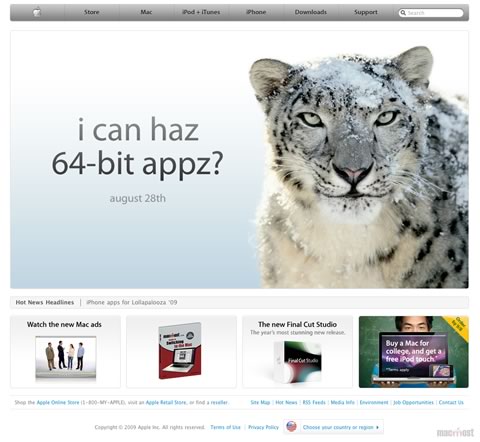Open the Downloads navigation tab

[311, 12]
